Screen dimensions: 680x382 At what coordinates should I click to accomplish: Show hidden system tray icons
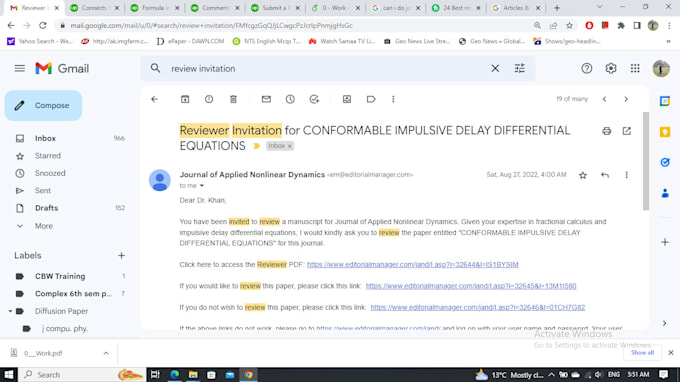tap(551, 375)
